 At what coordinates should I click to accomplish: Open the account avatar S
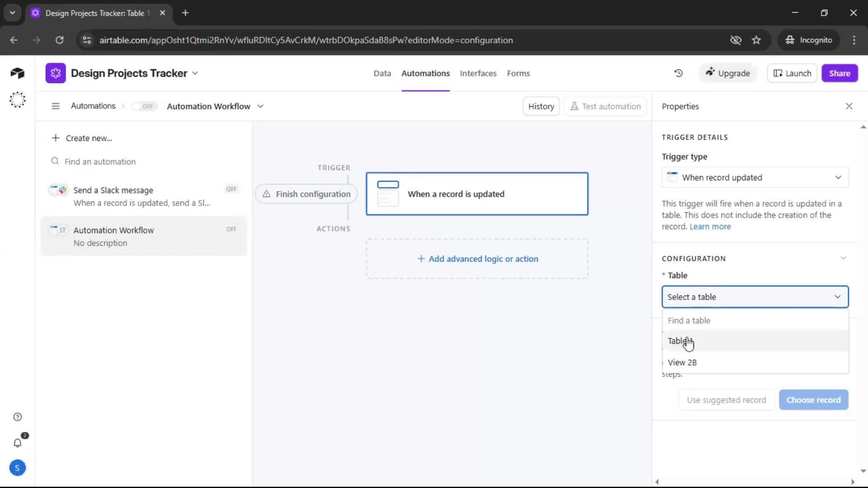[x=17, y=468]
